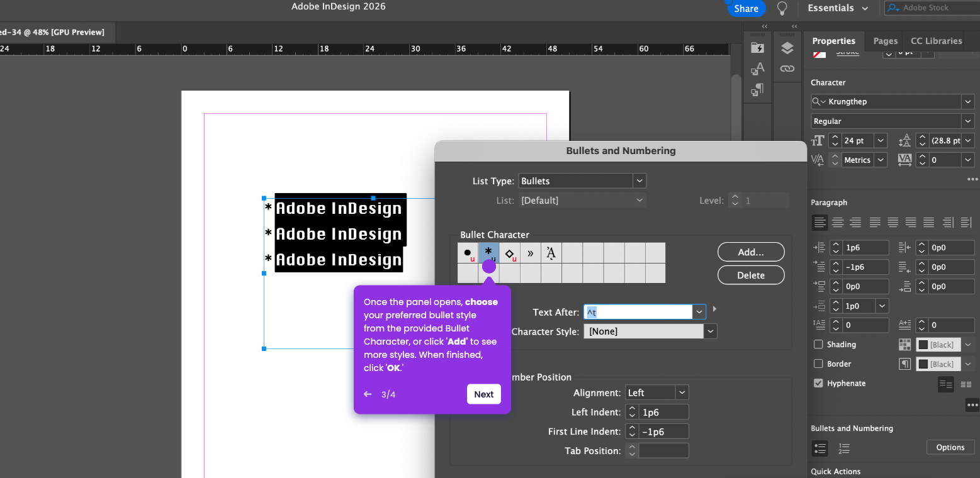Click the paragraph border options icon

coord(904,364)
